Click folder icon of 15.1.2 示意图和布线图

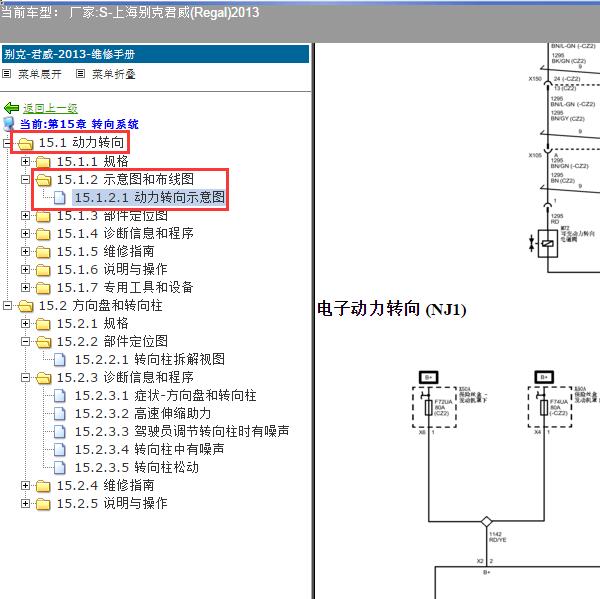tap(43, 180)
